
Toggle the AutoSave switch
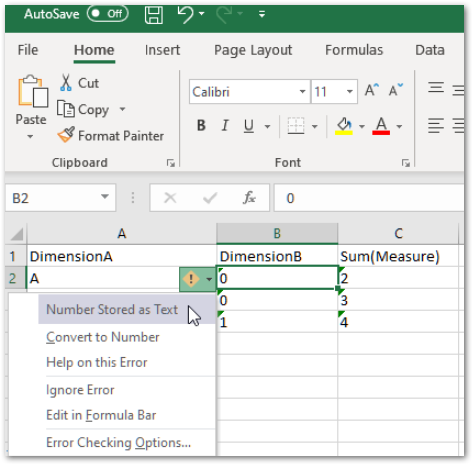[108, 14]
